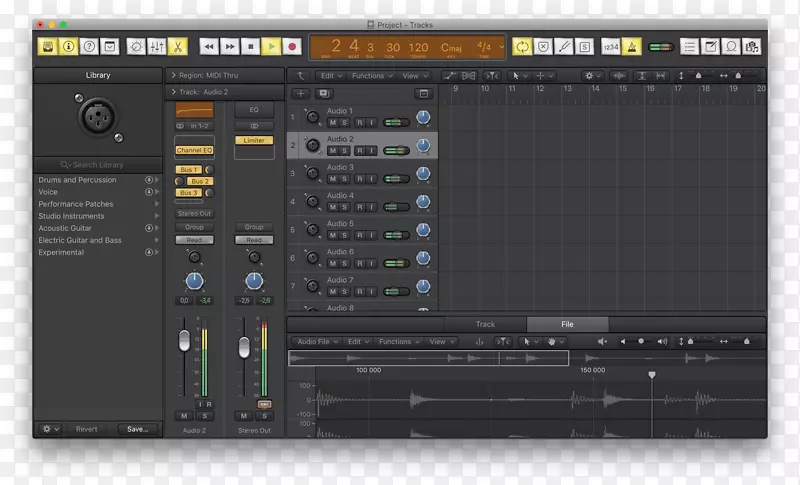The width and height of the screenshot is (800, 485).
Task: Click the Rewind transport button
Action: [208, 46]
